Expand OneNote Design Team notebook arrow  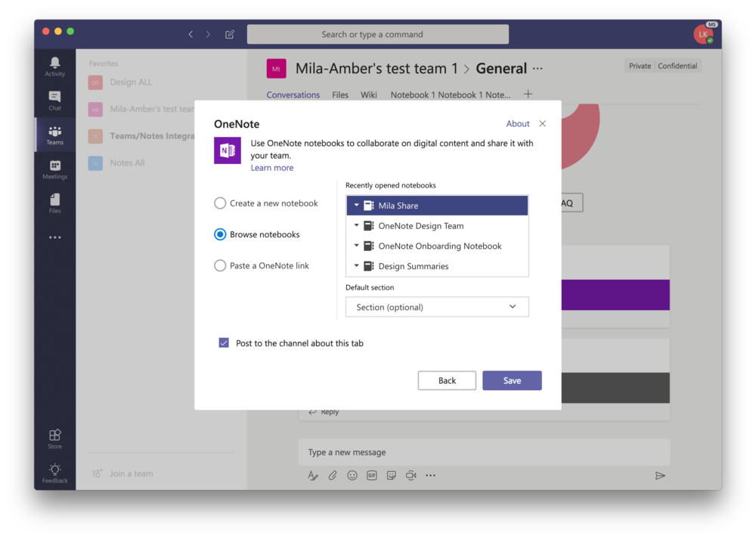[356, 225]
